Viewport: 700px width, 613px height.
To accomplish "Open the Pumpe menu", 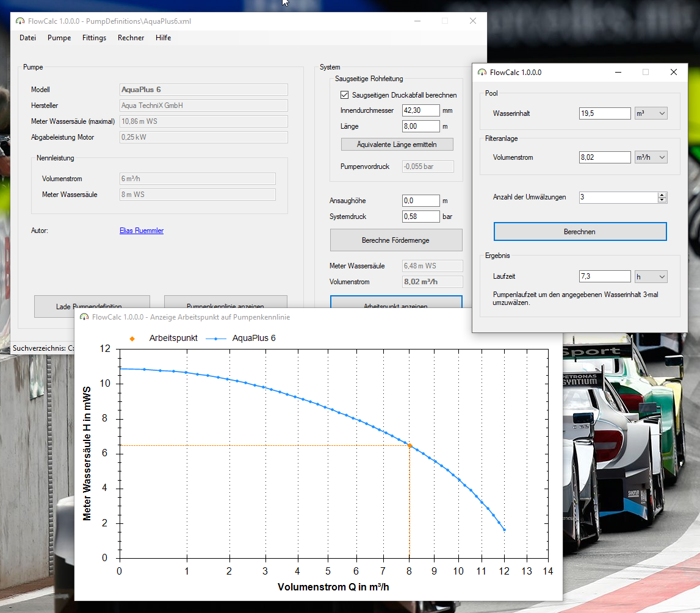I will pyautogui.click(x=59, y=38).
